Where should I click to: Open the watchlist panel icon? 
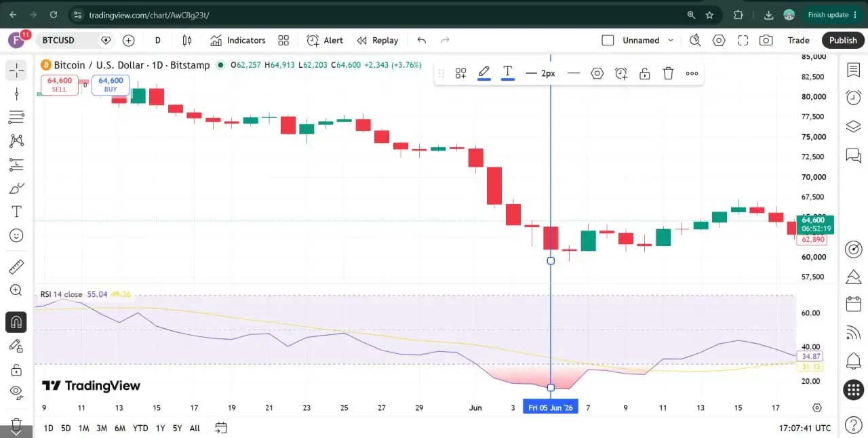[x=854, y=69]
